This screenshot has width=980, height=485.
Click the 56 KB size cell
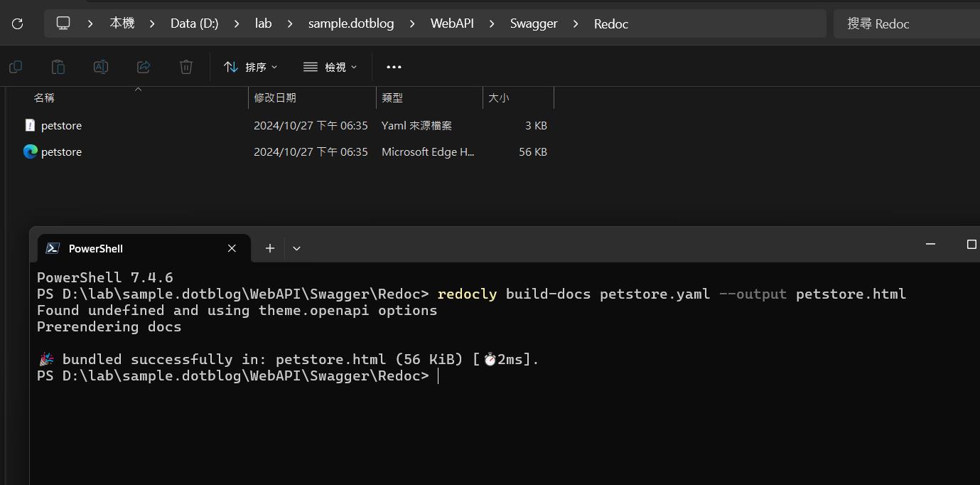tap(533, 151)
